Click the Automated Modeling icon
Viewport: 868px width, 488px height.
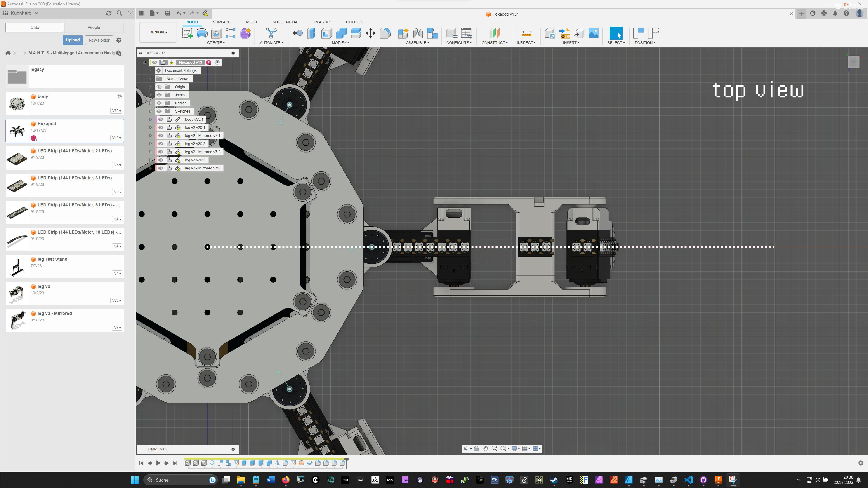271,33
